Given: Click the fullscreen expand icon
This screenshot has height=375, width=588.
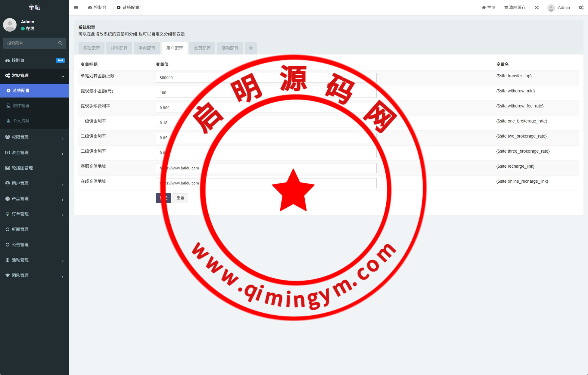Looking at the screenshot, I should [x=537, y=8].
